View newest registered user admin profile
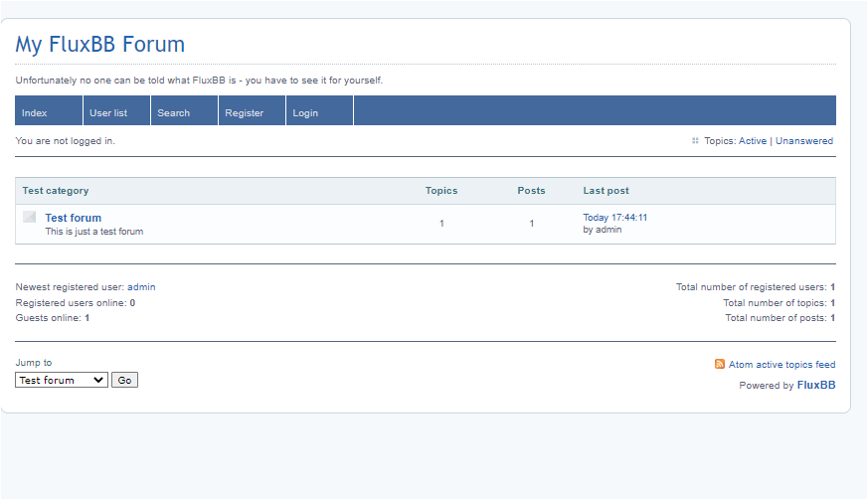The height and width of the screenshot is (500, 868). (141, 287)
